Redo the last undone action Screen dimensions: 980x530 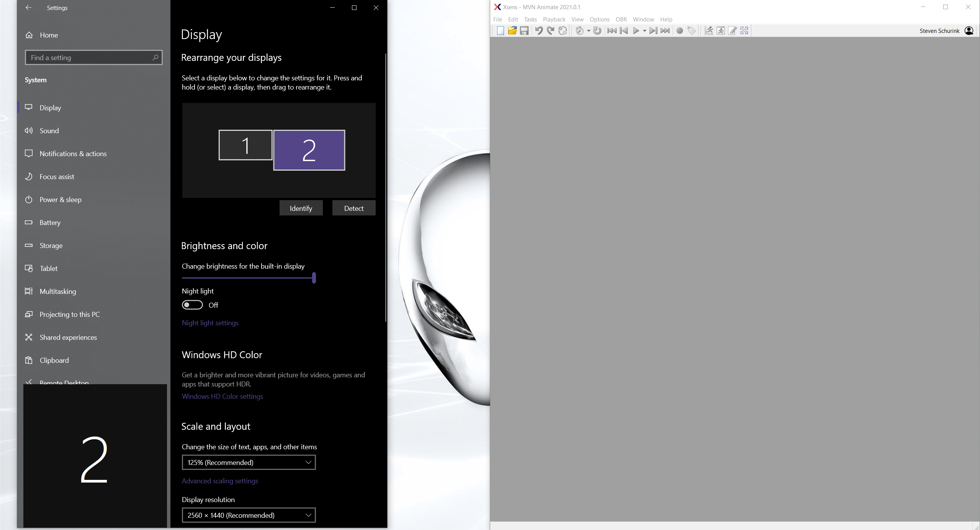[550, 31]
